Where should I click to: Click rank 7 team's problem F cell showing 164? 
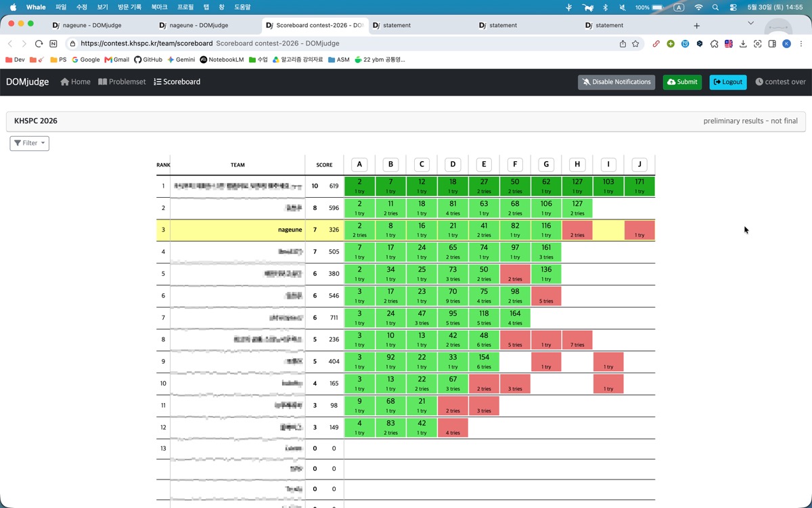515,318
